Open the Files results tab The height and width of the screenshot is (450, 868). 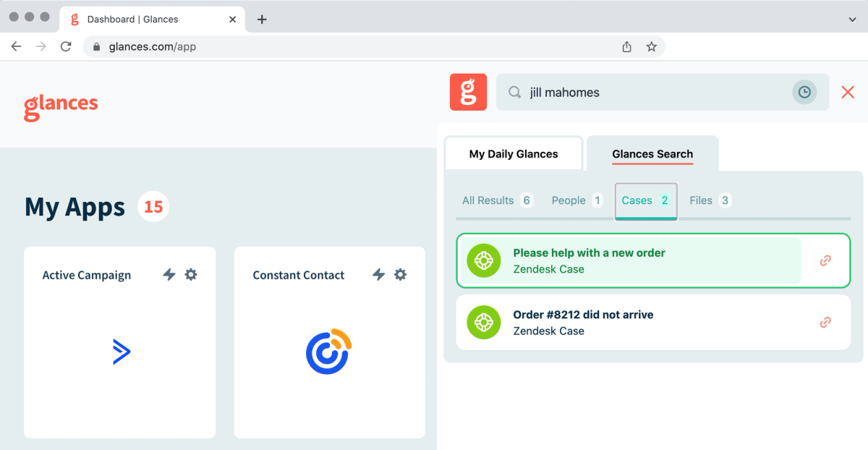(x=710, y=200)
